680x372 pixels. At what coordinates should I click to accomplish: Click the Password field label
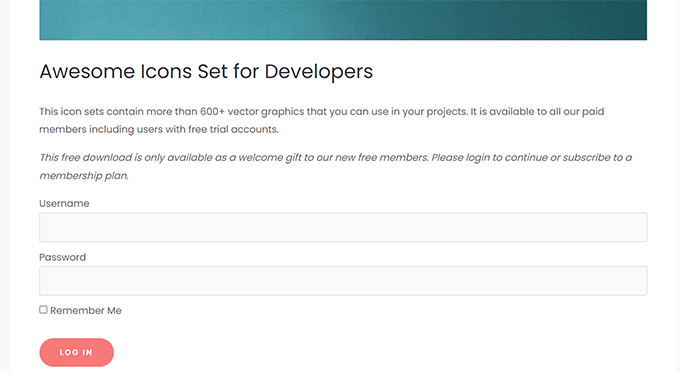tap(62, 257)
